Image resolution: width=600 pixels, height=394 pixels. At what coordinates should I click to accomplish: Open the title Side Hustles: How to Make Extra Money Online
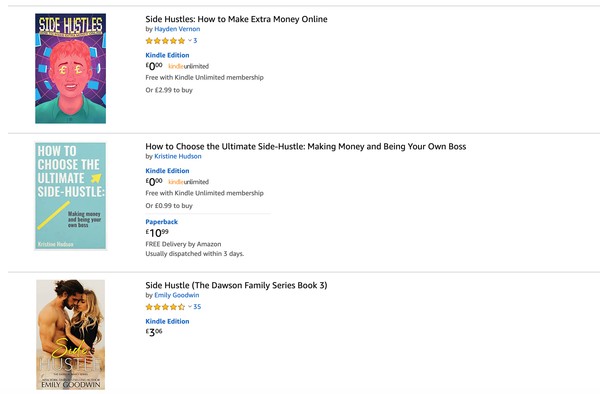tap(236, 19)
